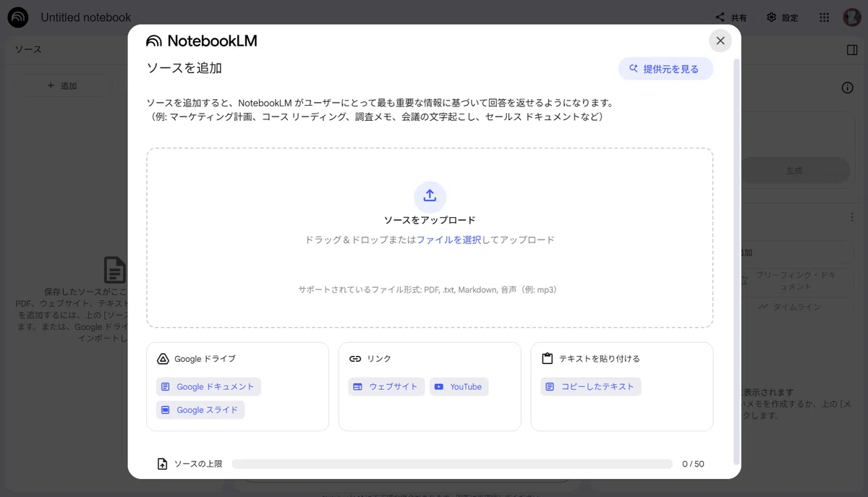Click the ブリーフィング・ドキュメント chip
Image resolution: width=868 pixels, height=497 pixels.
tap(794, 281)
